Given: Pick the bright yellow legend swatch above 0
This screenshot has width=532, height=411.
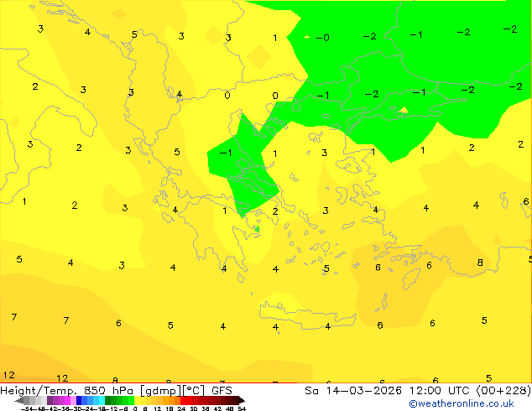Looking at the screenshot, I should point(137,400).
